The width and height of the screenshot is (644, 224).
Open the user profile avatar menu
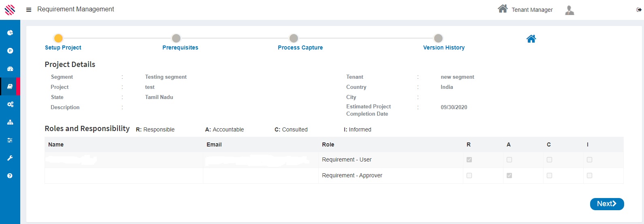click(x=569, y=10)
